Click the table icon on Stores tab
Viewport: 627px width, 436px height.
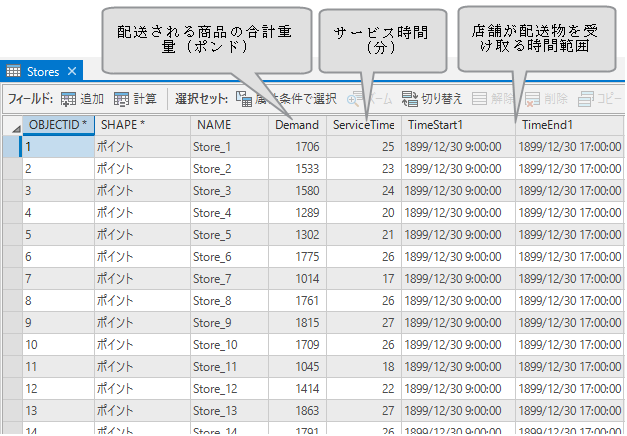(x=14, y=71)
